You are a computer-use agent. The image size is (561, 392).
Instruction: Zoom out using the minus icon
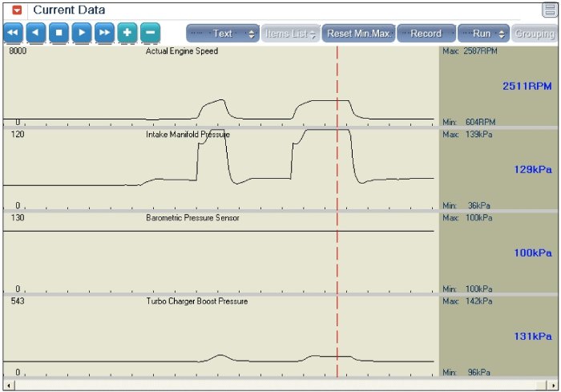pos(151,33)
